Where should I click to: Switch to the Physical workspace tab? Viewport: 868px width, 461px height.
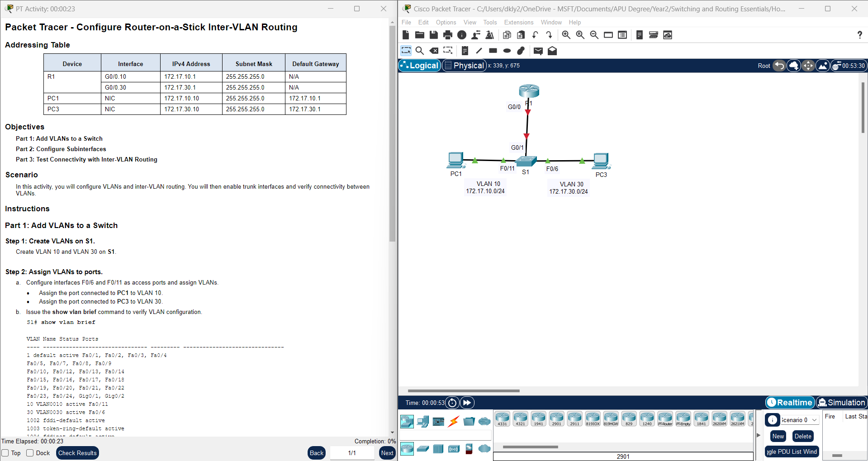[x=464, y=65]
